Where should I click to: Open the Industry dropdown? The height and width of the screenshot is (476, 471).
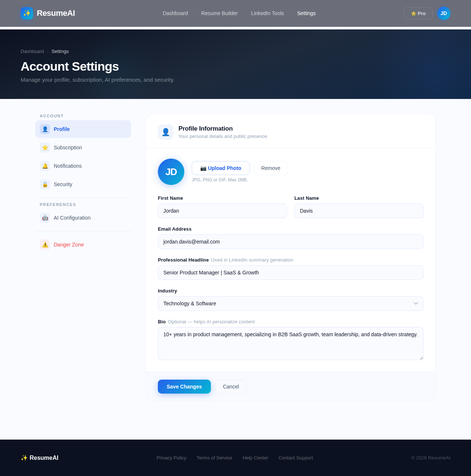point(290,303)
